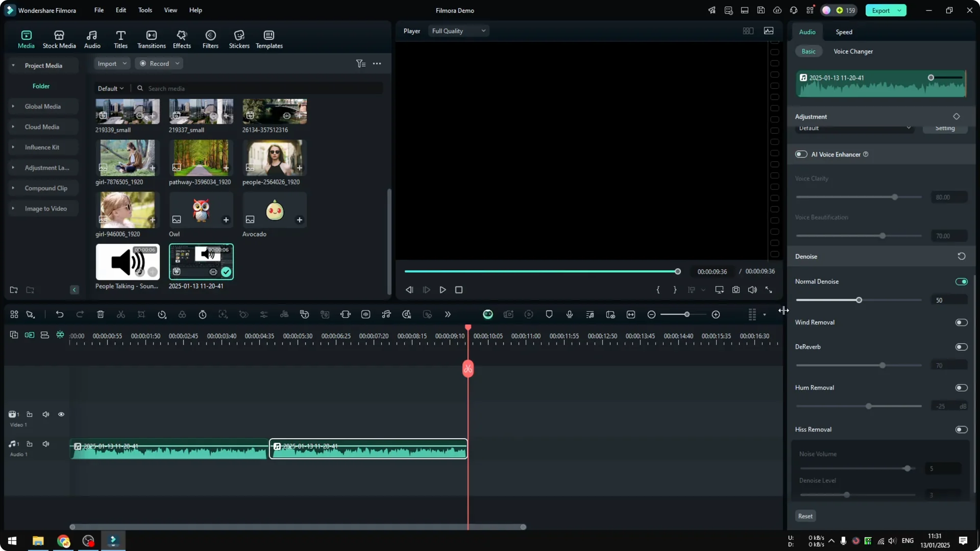This screenshot has width=980, height=551.
Task: Disable the Normal Denoise switch
Action: coord(962,282)
